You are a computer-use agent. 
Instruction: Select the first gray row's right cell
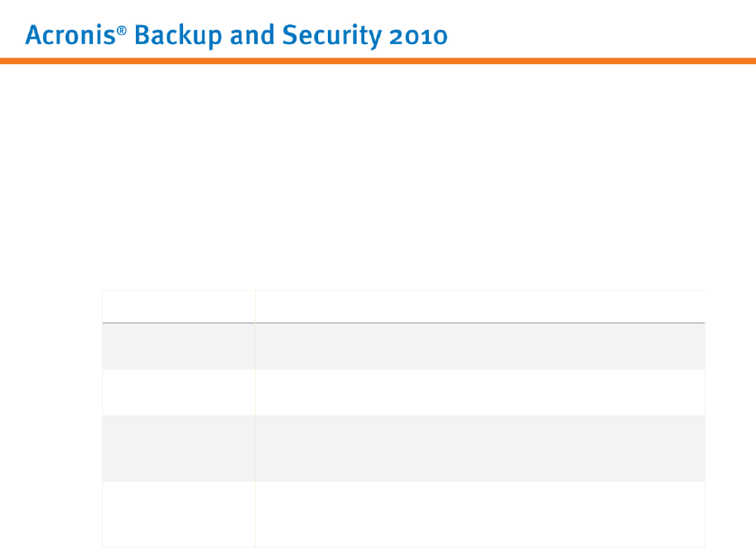coord(479,346)
